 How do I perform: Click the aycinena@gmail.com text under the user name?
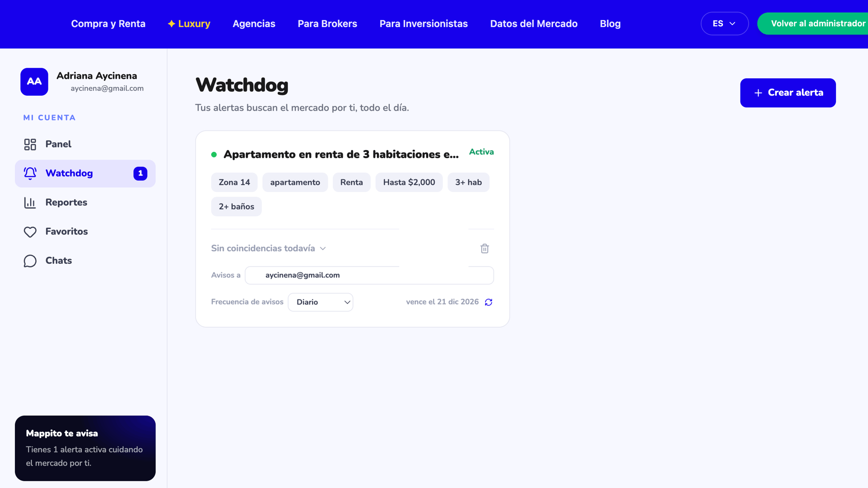[107, 89]
